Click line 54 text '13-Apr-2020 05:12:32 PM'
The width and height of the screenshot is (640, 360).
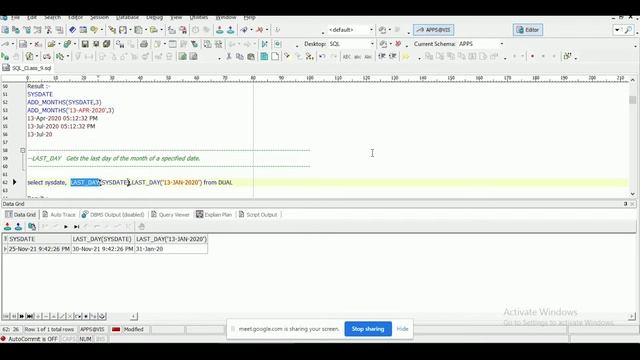pos(62,118)
